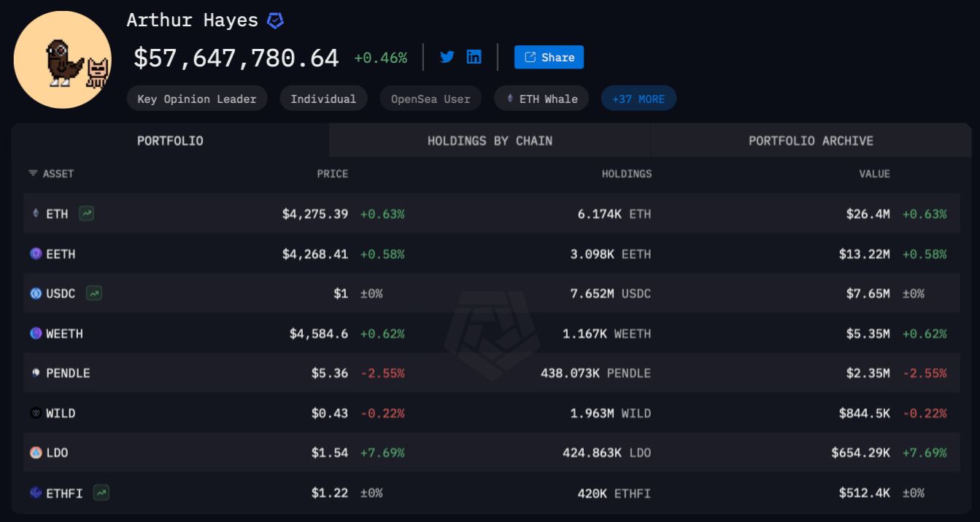Click the USDC token logo
Image resolution: width=980 pixels, height=522 pixels.
36,293
